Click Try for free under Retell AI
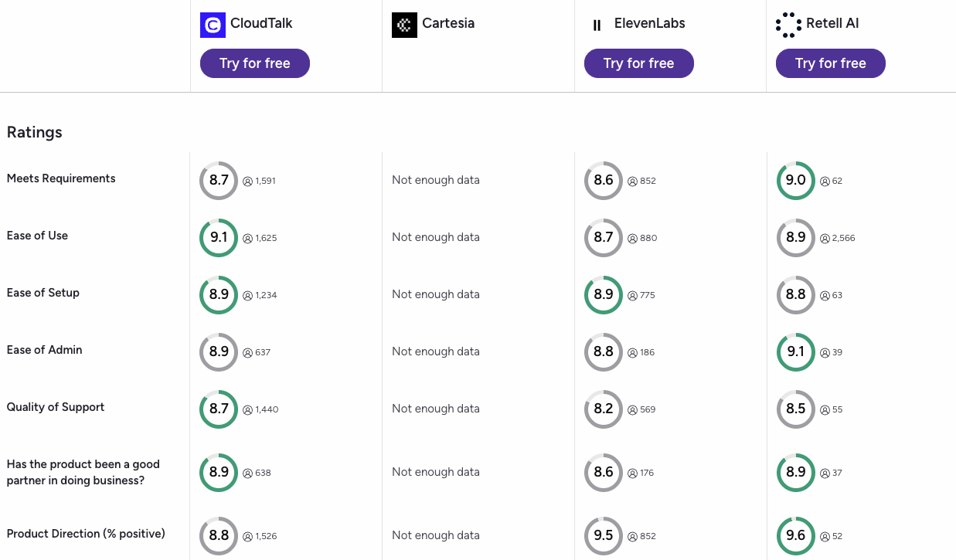Viewport: 956px width, 560px height. point(831,63)
